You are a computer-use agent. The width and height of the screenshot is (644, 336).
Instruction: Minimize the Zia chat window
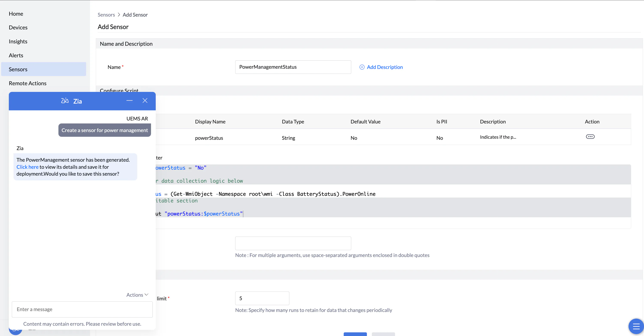coord(130,101)
